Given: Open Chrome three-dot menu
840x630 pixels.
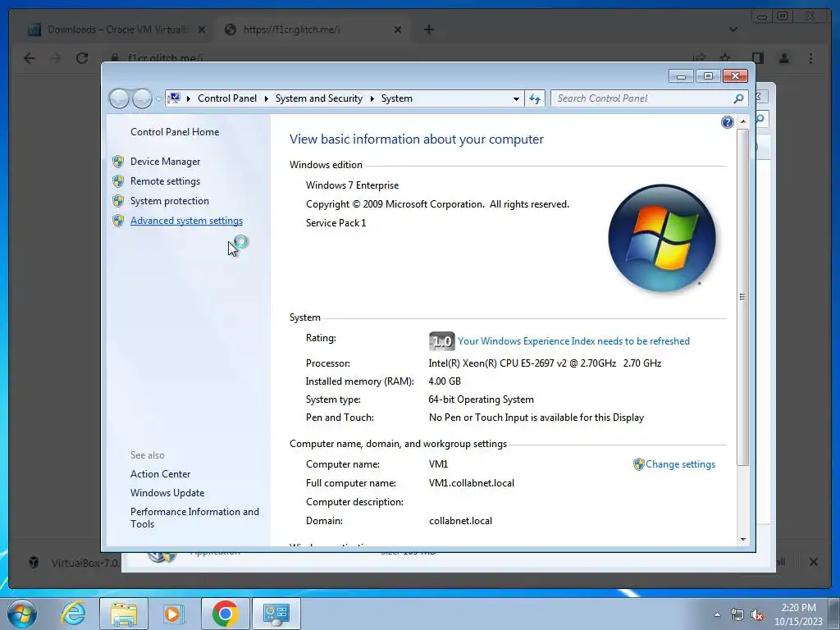Looking at the screenshot, I should [x=810, y=58].
